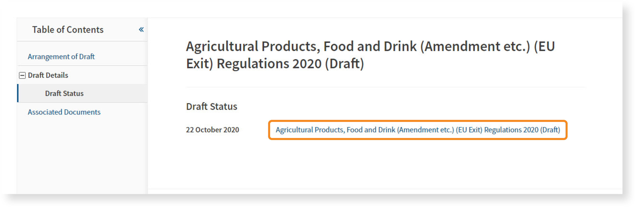This screenshot has width=644, height=208.
Task: Click the 22 October 2020 date
Action: click(x=212, y=130)
